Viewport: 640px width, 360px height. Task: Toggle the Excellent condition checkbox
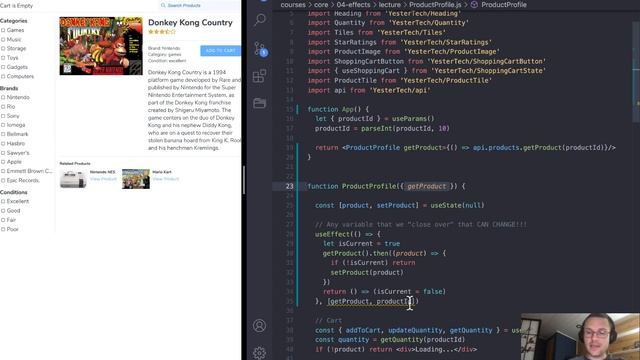pyautogui.click(x=3, y=201)
